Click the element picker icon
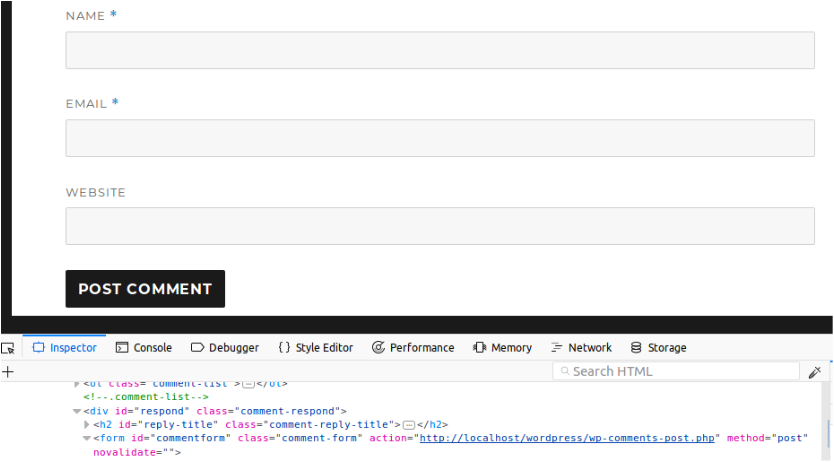This screenshot has width=834, height=462. [x=9, y=348]
